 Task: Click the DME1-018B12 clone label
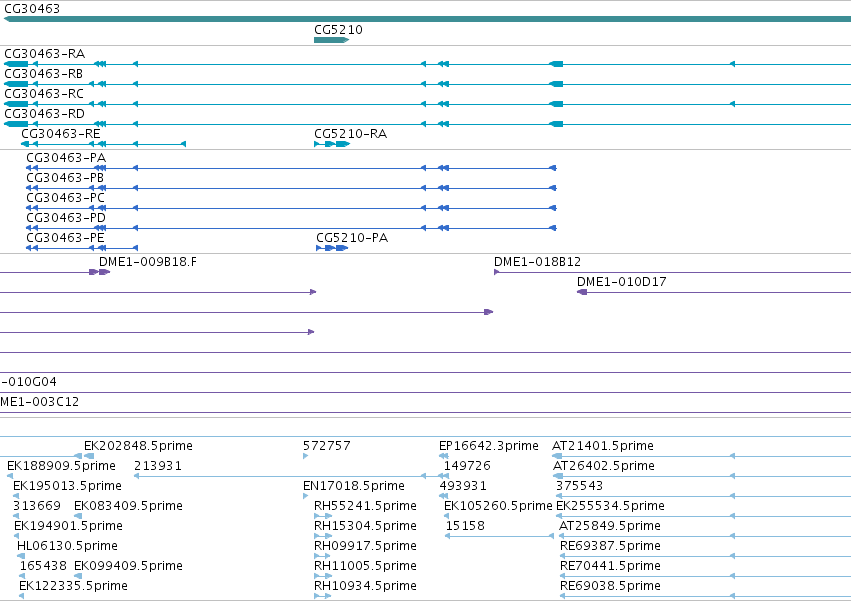coord(537,262)
